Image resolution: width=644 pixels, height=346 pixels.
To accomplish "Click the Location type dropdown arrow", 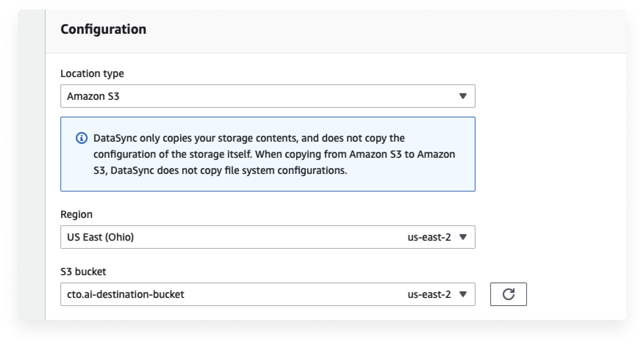I will (x=463, y=96).
